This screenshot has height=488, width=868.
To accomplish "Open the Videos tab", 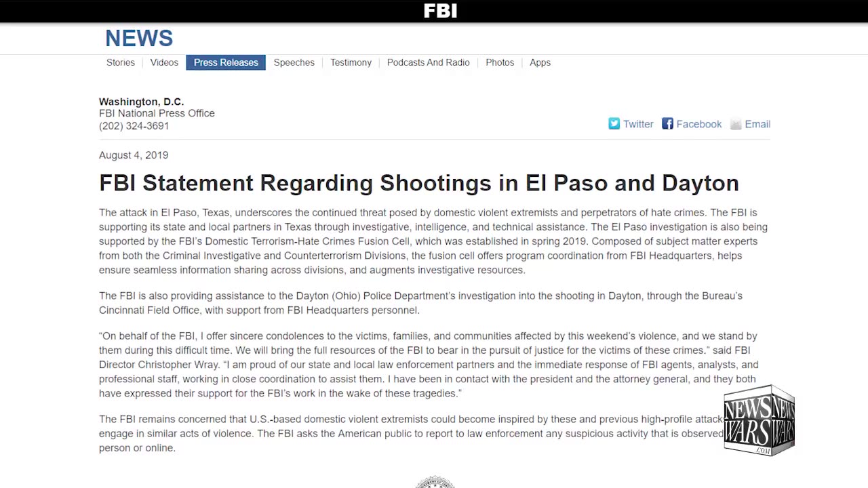I will pyautogui.click(x=164, y=62).
